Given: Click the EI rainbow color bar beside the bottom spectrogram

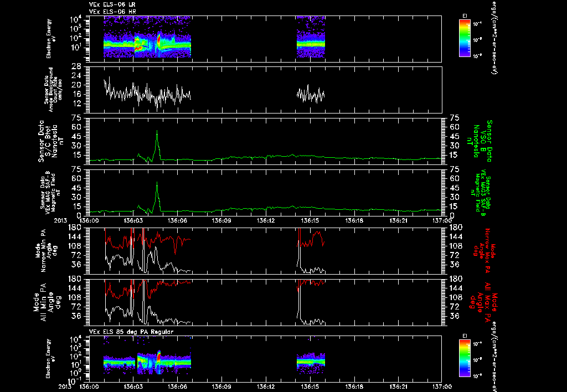Looking at the screenshot, I should [x=465, y=358].
